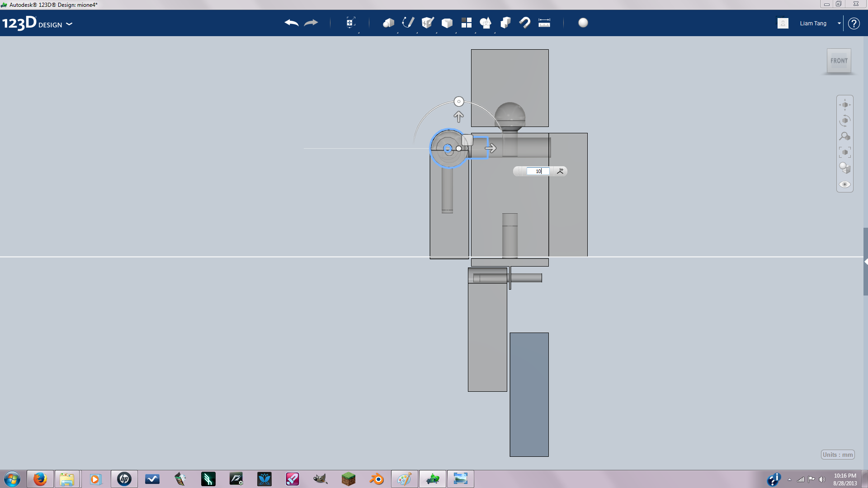Select the Orbit navigation tool
Screen dimensions: 868x488
point(845,121)
